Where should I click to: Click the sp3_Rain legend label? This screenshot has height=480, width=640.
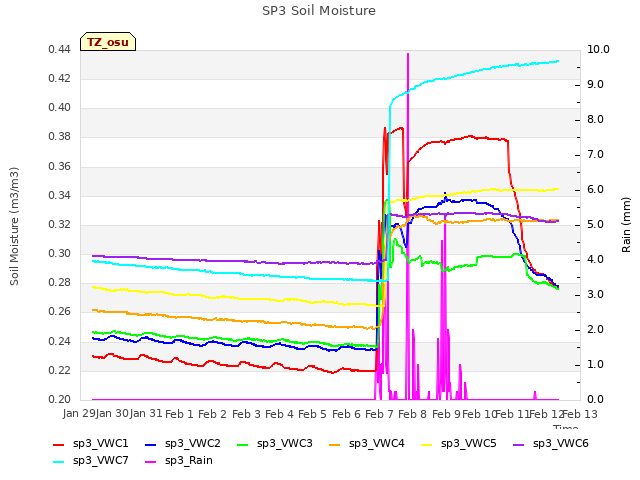(x=189, y=461)
